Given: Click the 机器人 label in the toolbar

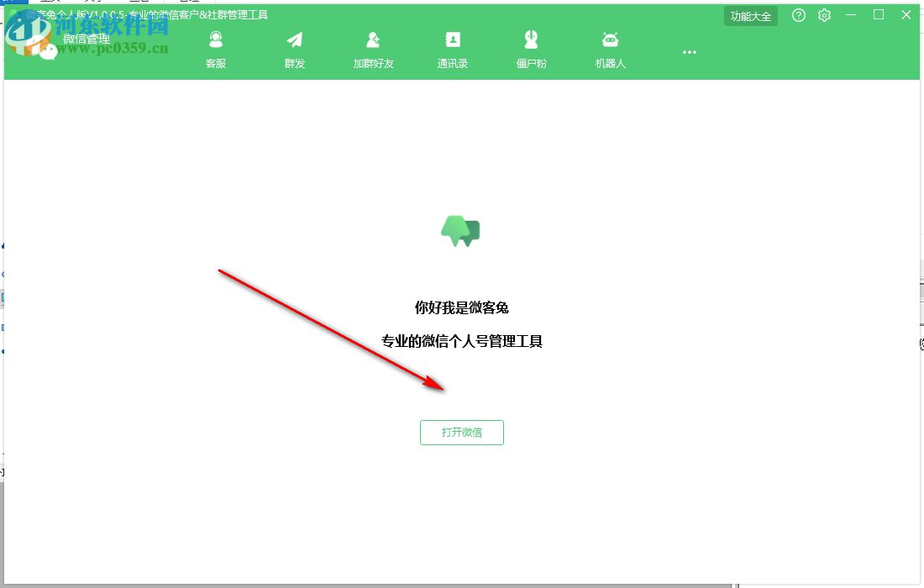Looking at the screenshot, I should 610,62.
